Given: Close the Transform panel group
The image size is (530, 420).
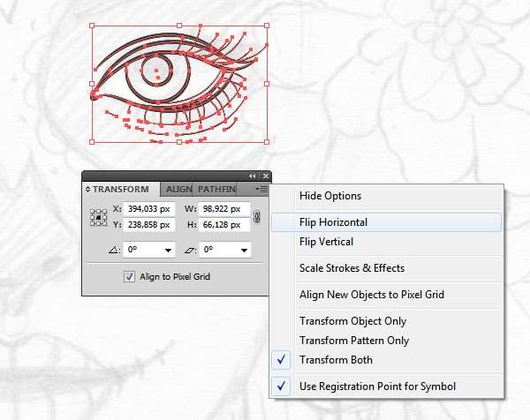Looking at the screenshot, I should (x=264, y=176).
